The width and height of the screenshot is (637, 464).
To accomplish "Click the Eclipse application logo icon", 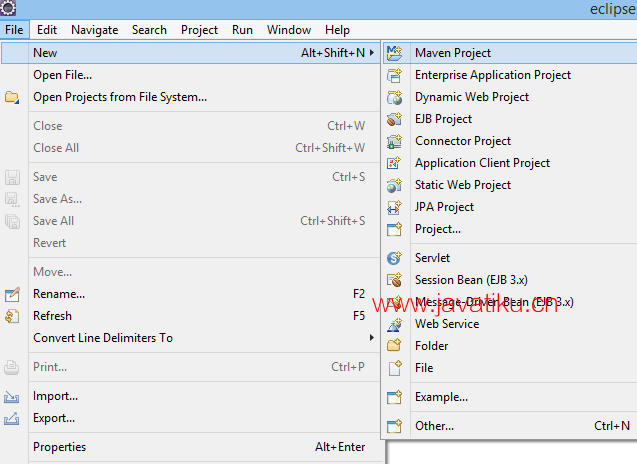I will click(8, 8).
